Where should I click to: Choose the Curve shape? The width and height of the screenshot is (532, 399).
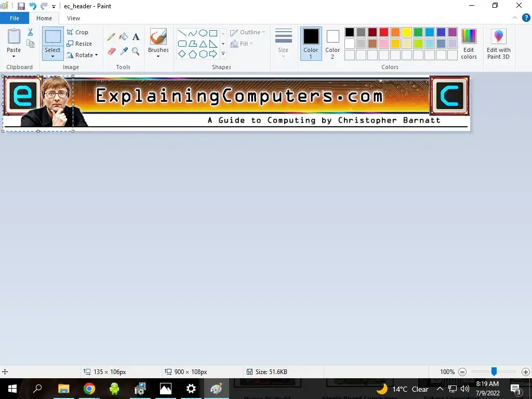(192, 33)
